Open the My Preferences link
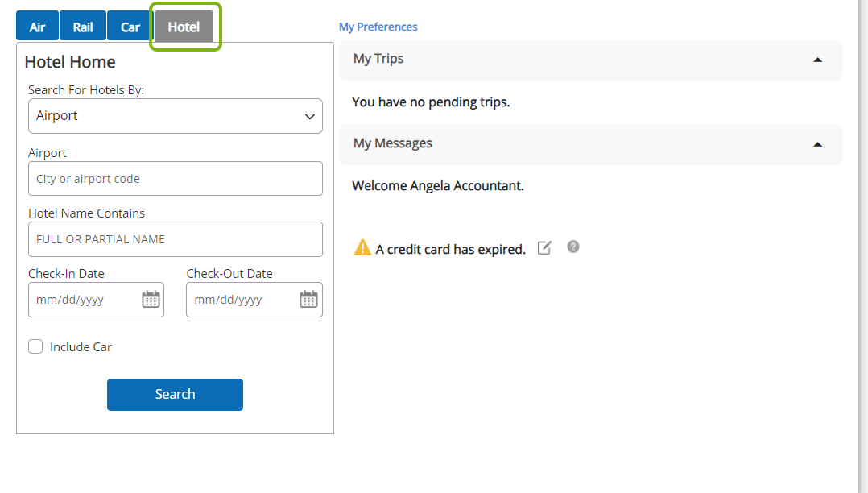The image size is (868, 493). tap(378, 27)
